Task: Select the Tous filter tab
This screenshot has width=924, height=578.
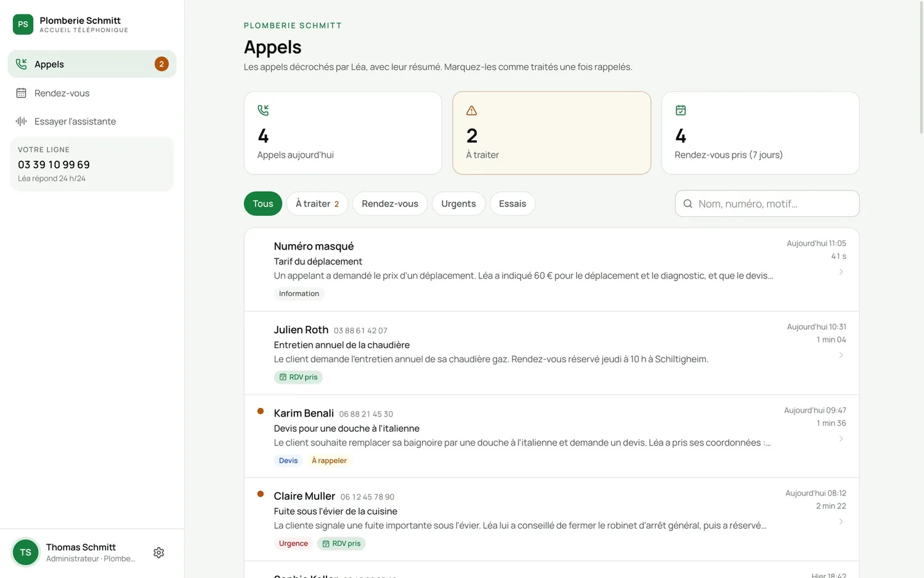Action: [x=263, y=204]
